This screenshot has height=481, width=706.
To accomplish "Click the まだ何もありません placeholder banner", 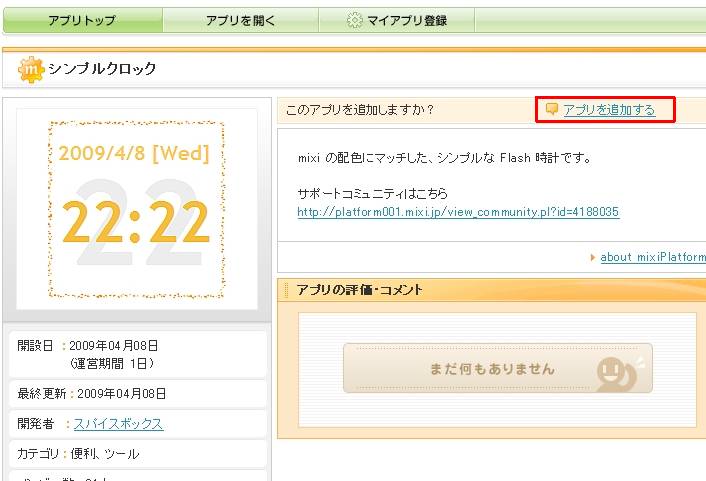I will [498, 368].
